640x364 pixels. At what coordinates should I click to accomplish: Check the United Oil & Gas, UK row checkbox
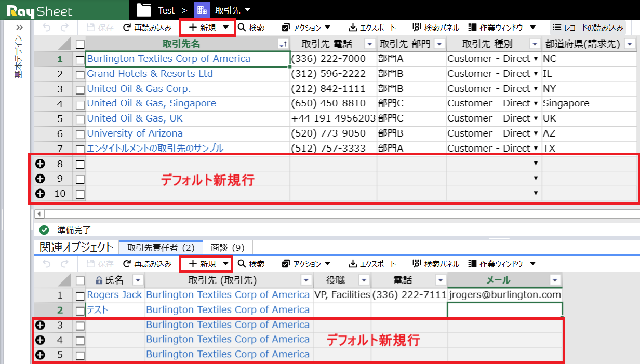(80, 119)
